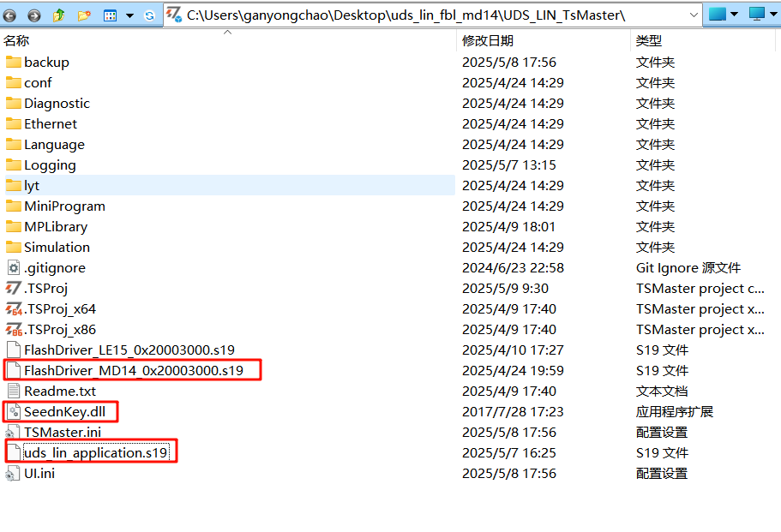Viewport: 781px width, 532px height.
Task: Select the Diagnostic folder icon
Action: click(14, 103)
